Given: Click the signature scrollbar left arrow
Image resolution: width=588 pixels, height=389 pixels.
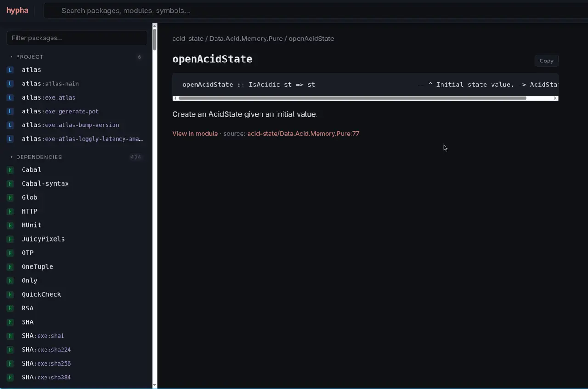Looking at the screenshot, I should (175, 98).
